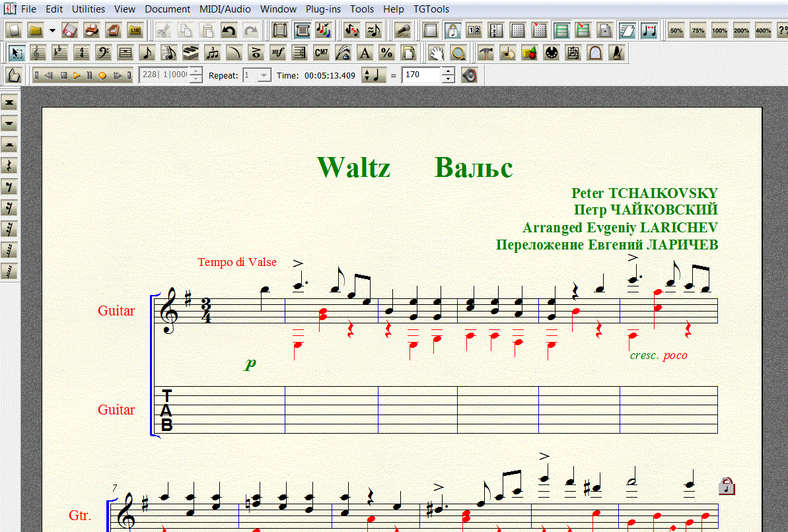
Task: Click the Undo arrow
Action: point(229,30)
